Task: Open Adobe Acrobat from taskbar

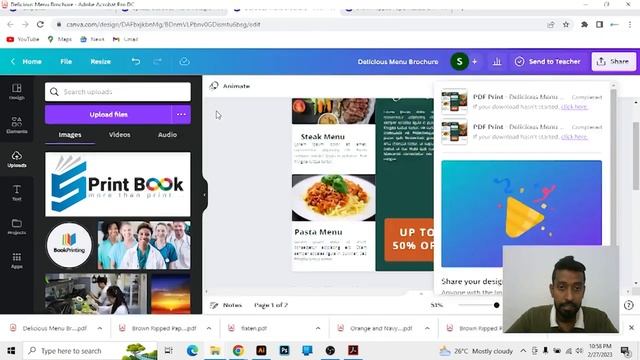Action: pos(353,351)
